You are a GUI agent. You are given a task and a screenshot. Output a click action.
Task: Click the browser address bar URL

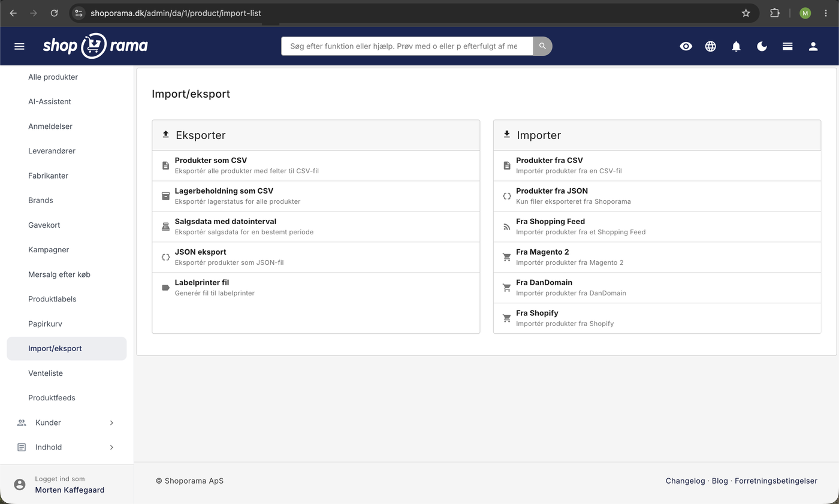176,13
